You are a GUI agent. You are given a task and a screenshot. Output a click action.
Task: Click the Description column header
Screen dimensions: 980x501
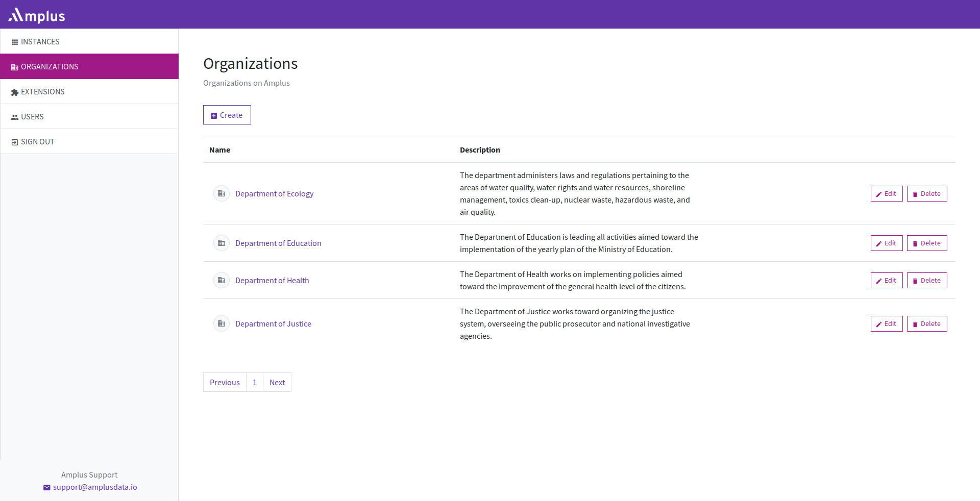click(480, 149)
